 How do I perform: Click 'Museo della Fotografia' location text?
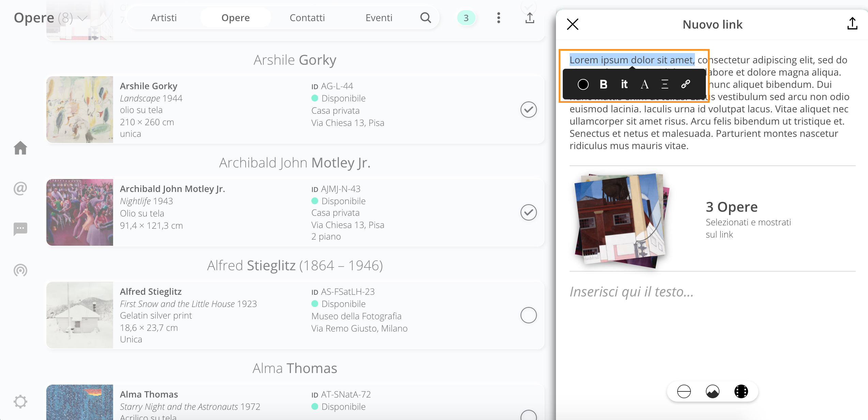pos(356,316)
